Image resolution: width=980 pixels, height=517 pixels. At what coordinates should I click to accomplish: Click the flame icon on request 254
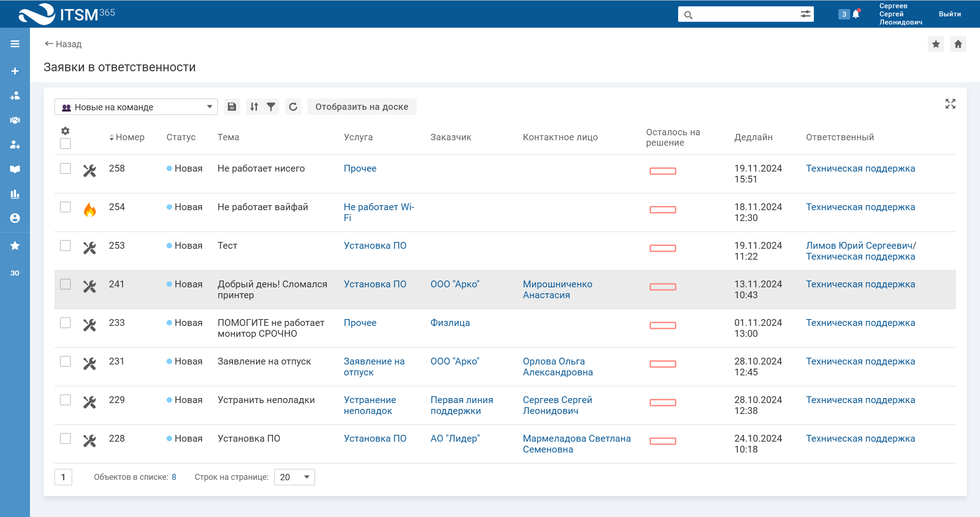point(89,210)
